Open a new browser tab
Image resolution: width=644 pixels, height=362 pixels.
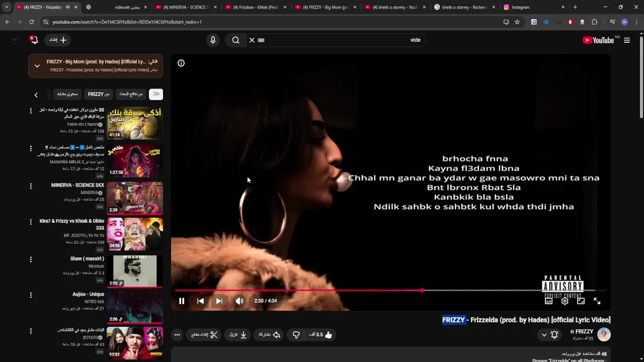(x=575, y=7)
